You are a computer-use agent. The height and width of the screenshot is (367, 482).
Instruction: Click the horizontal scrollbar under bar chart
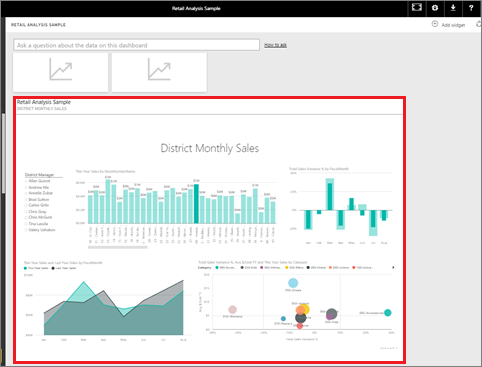click(x=117, y=247)
